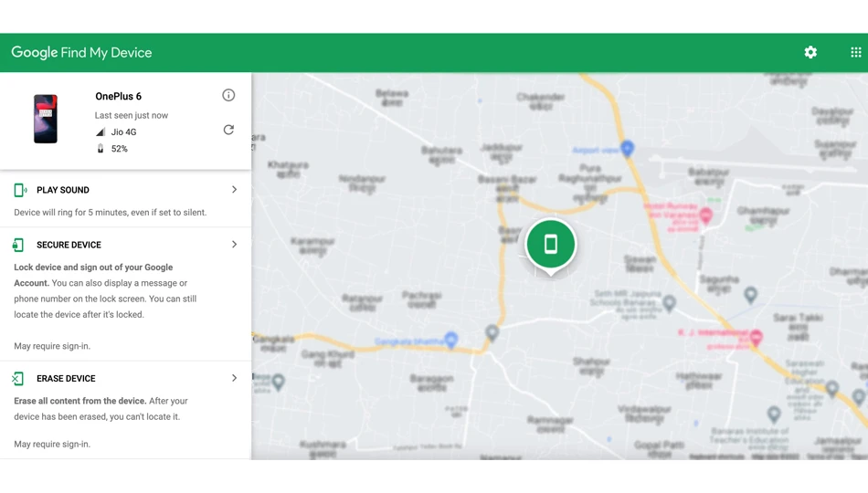Open settings via the gear icon
Image resolution: width=868 pixels, height=493 pixels.
810,52
